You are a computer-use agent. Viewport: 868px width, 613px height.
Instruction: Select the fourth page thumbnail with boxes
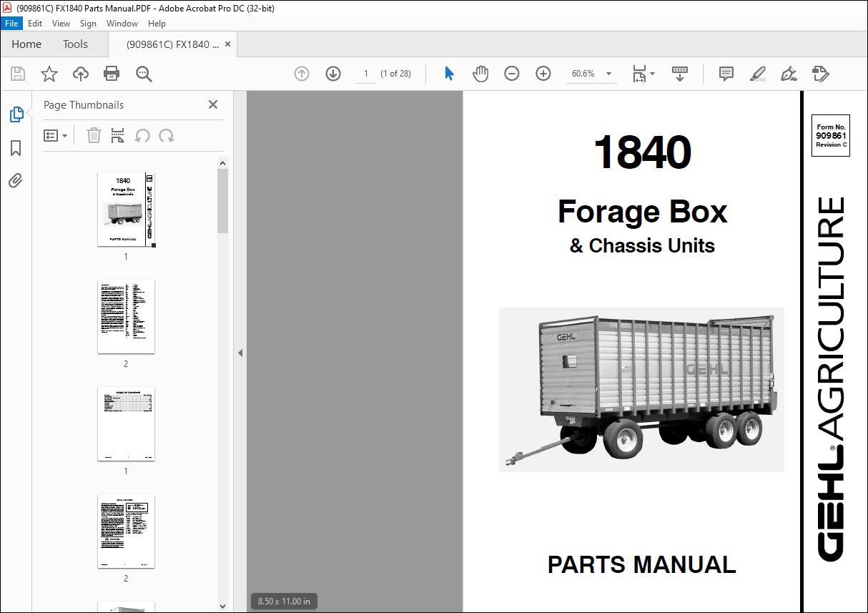tap(126, 531)
